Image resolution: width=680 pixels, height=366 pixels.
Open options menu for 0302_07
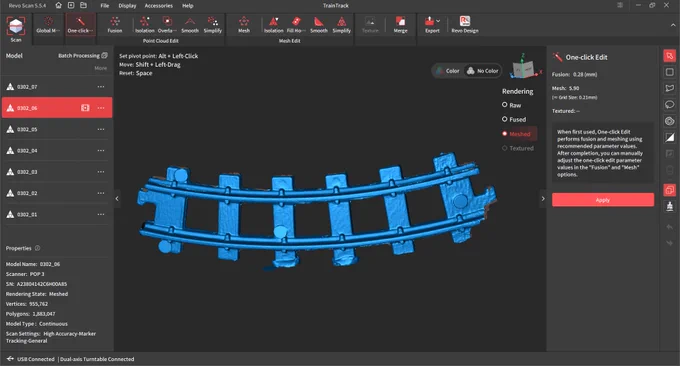101,87
